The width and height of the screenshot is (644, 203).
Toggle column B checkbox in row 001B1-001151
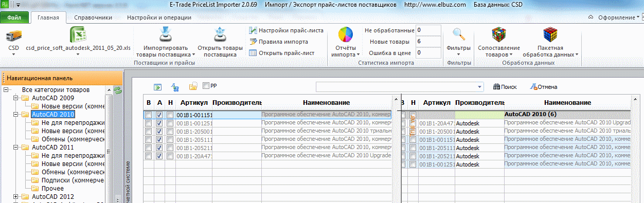coord(149,115)
